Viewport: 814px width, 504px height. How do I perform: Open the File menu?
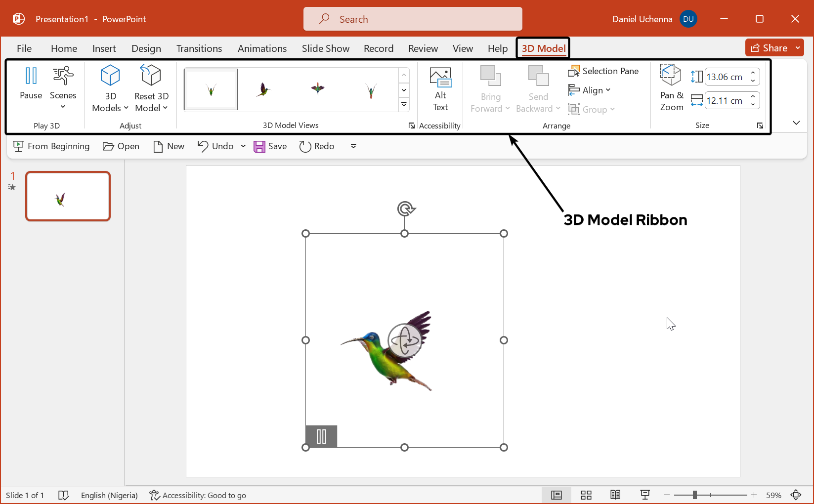coord(24,48)
